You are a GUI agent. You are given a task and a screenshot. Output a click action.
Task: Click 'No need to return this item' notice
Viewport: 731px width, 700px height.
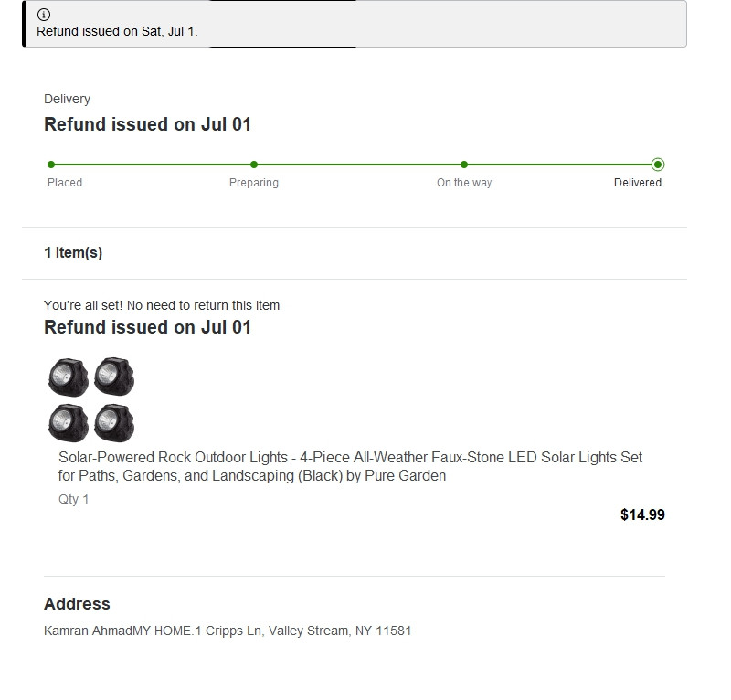162,305
